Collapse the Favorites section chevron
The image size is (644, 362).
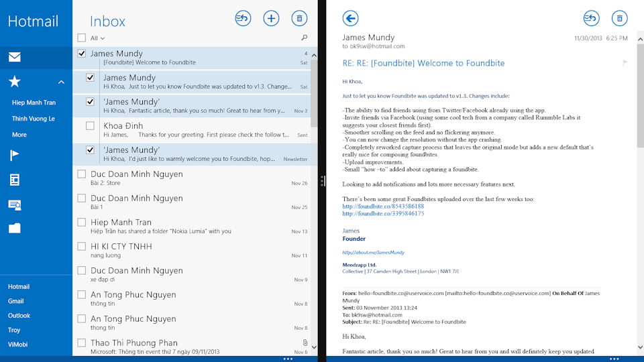[x=61, y=82]
